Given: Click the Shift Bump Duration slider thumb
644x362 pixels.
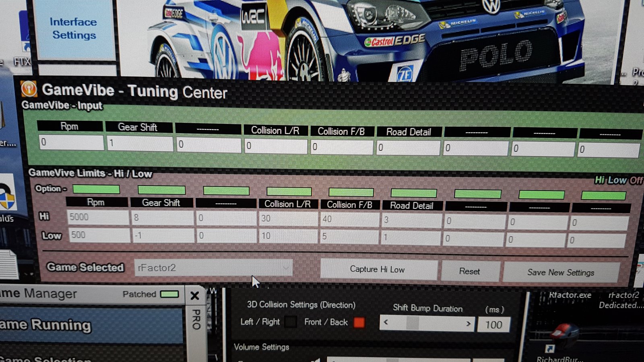Looking at the screenshot, I should [413, 323].
